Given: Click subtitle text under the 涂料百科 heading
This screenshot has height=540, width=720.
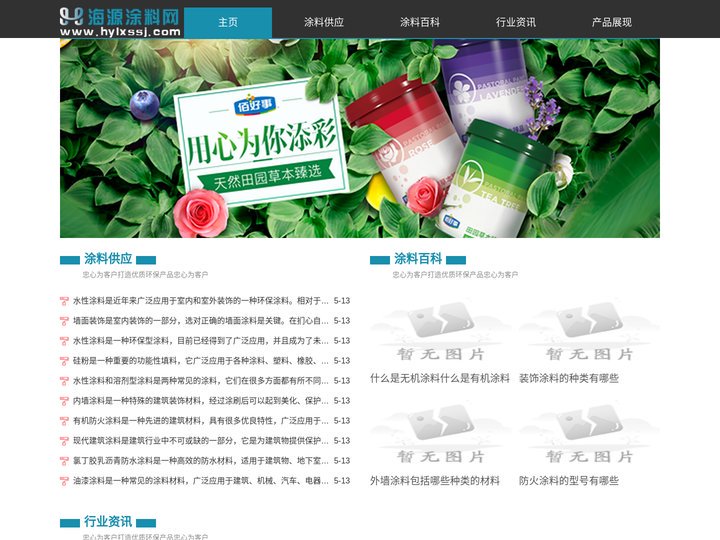Looking at the screenshot, I should 455,275.
